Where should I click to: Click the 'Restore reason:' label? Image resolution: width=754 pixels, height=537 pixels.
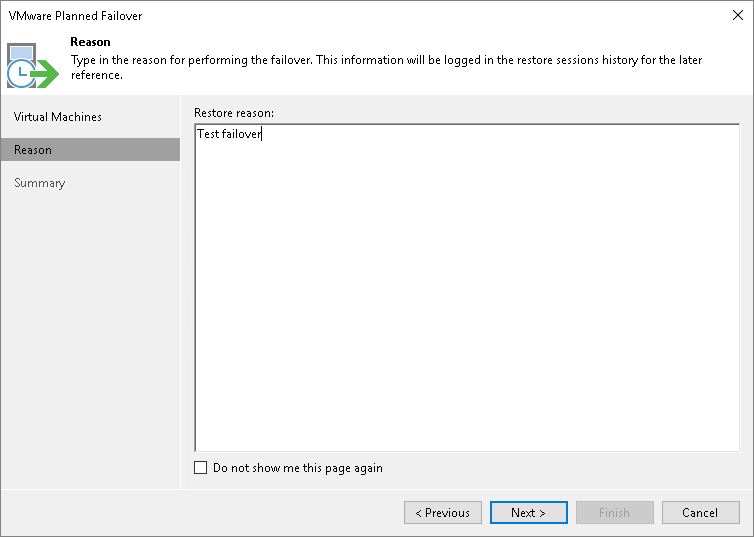pos(234,113)
